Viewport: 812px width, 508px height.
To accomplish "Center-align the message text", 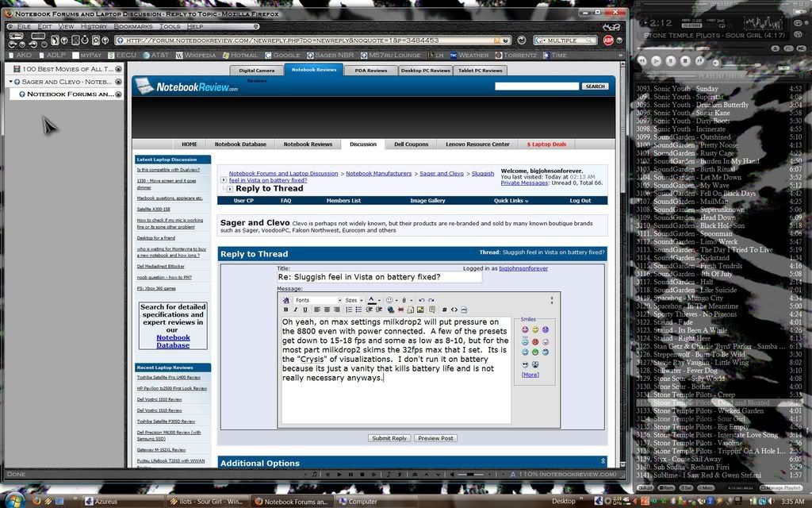I will point(327,310).
